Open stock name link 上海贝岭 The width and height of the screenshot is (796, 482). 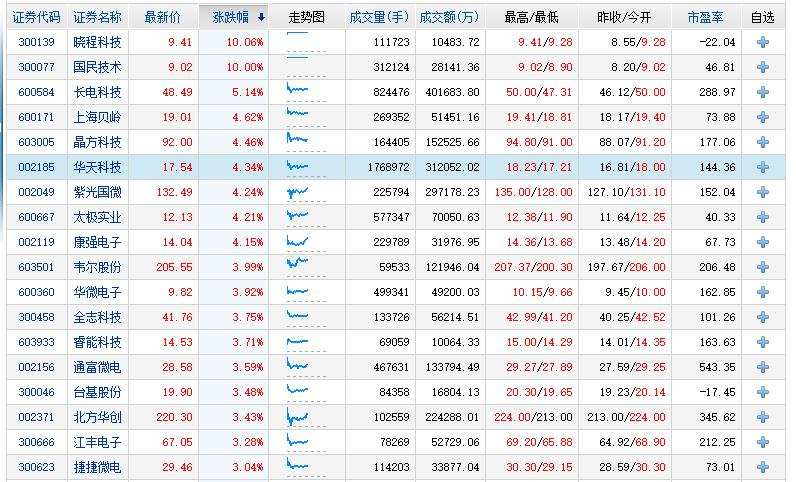tap(97, 117)
